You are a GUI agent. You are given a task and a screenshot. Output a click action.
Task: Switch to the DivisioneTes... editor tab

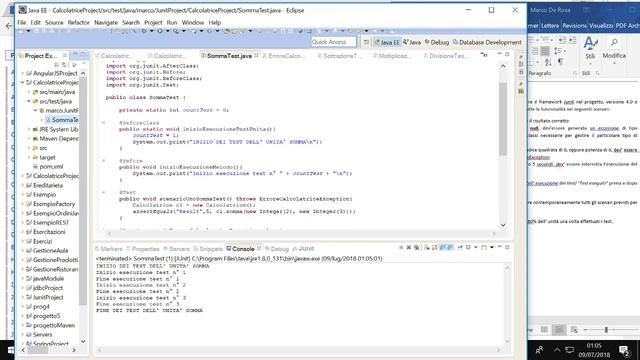pos(446,56)
